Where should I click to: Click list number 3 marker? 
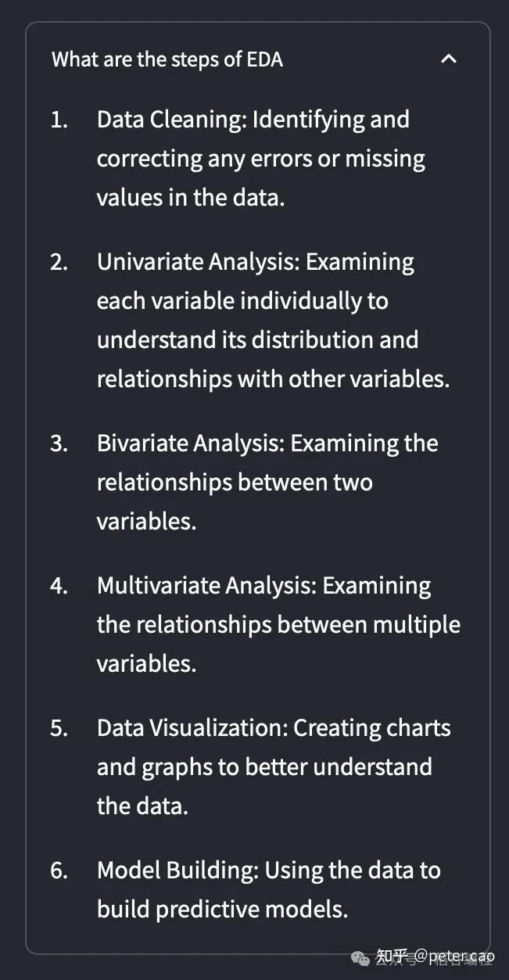[x=59, y=443]
